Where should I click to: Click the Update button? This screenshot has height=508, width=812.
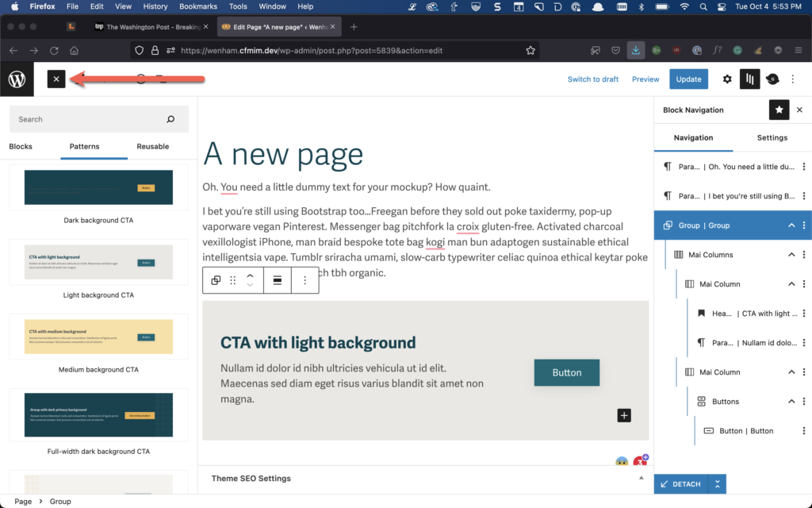pos(688,79)
